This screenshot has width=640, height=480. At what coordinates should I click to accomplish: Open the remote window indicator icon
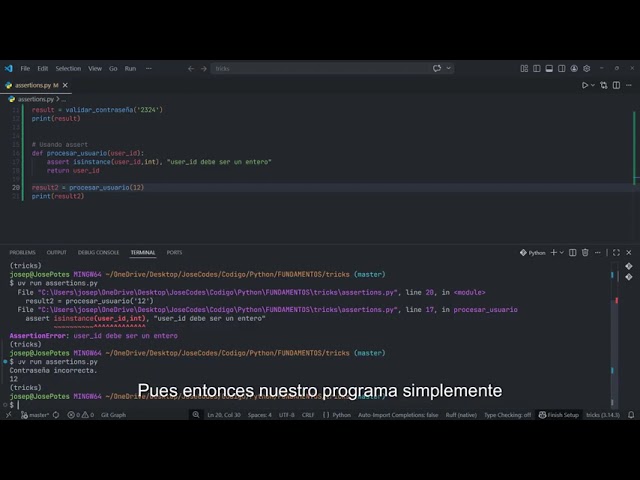9,415
